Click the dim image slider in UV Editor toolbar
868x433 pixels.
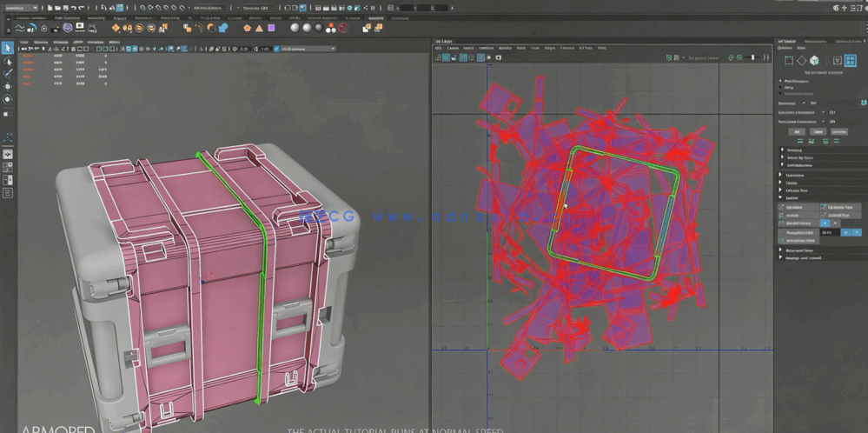752,57
